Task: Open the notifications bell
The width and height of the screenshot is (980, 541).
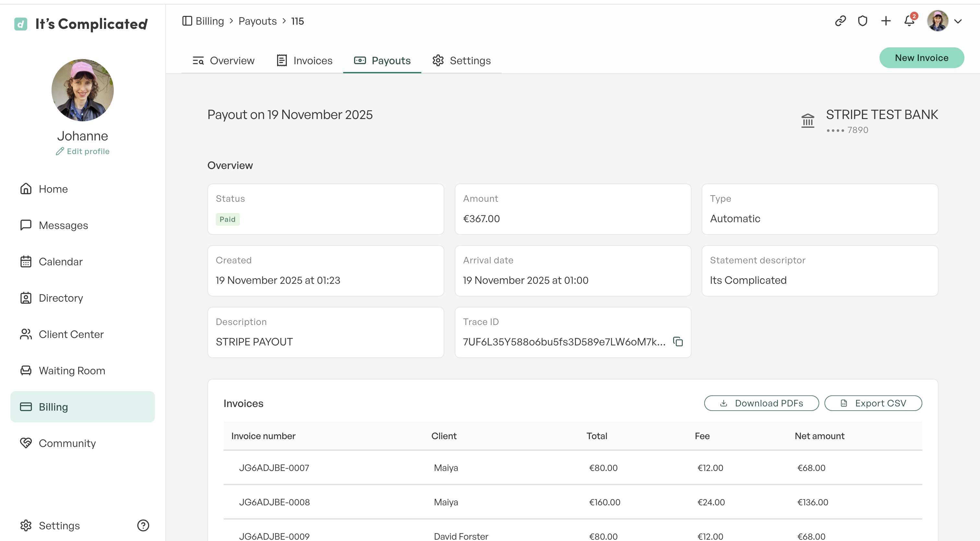Action: [x=910, y=20]
